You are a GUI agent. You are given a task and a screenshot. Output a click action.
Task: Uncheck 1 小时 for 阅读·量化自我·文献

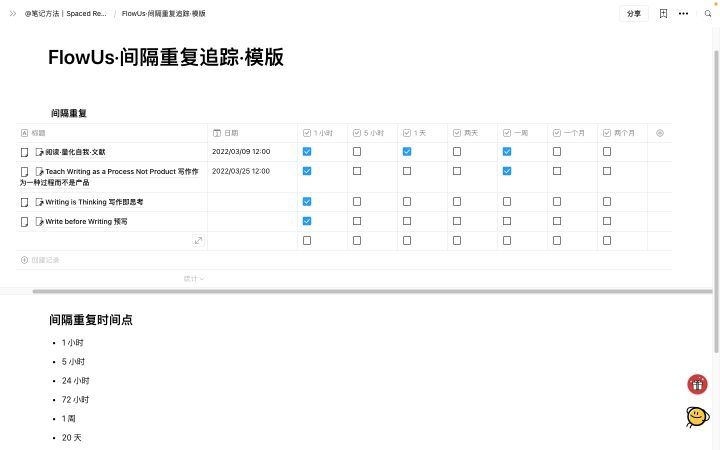tap(307, 152)
